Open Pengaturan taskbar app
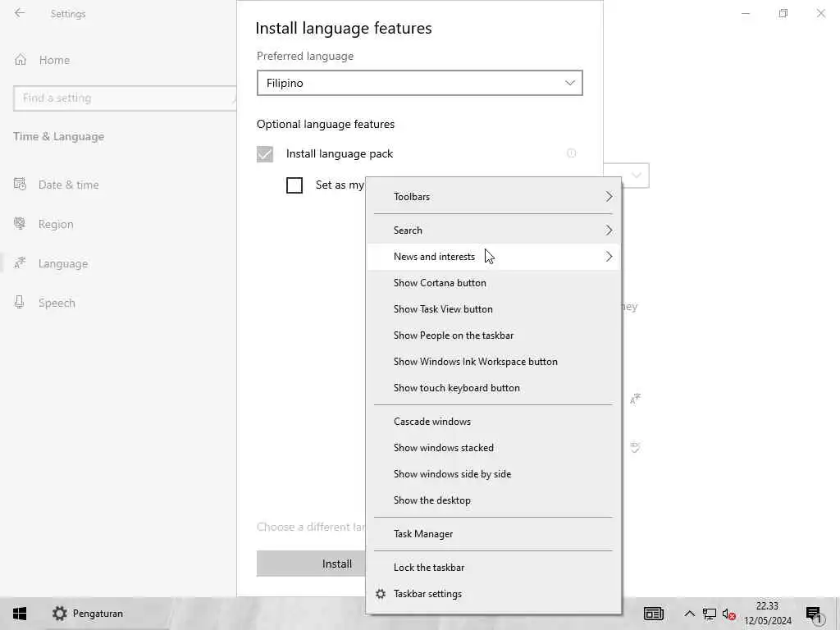840x630 pixels. (x=89, y=614)
